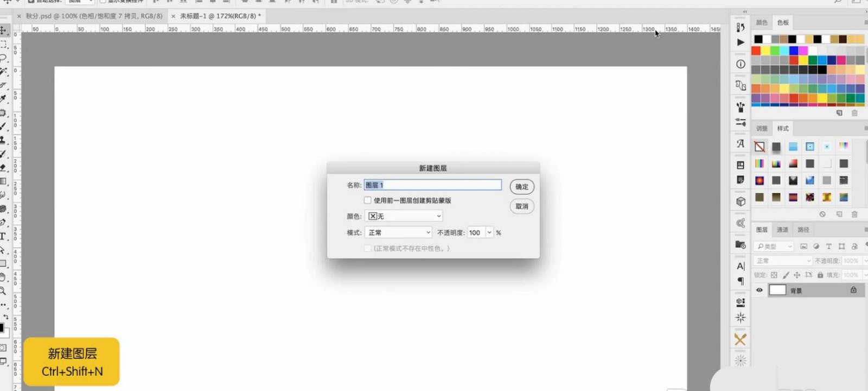Click the layer name 名称 input field

[433, 185]
